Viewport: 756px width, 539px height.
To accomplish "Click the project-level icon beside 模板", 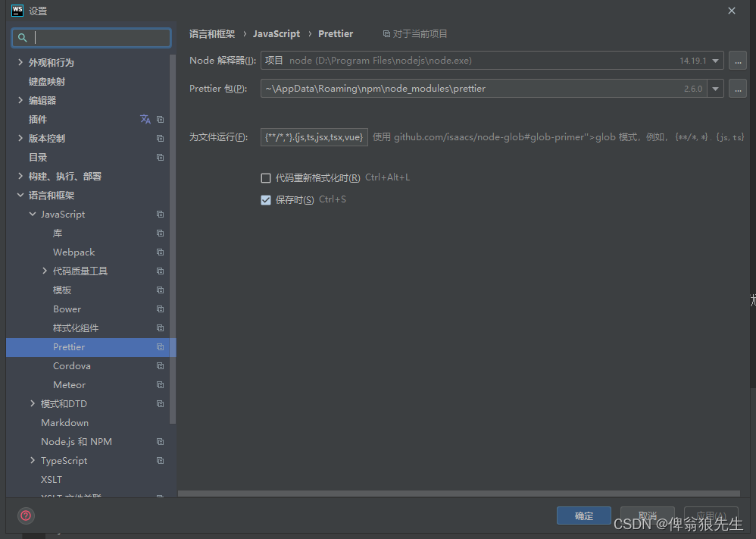I will coord(160,290).
